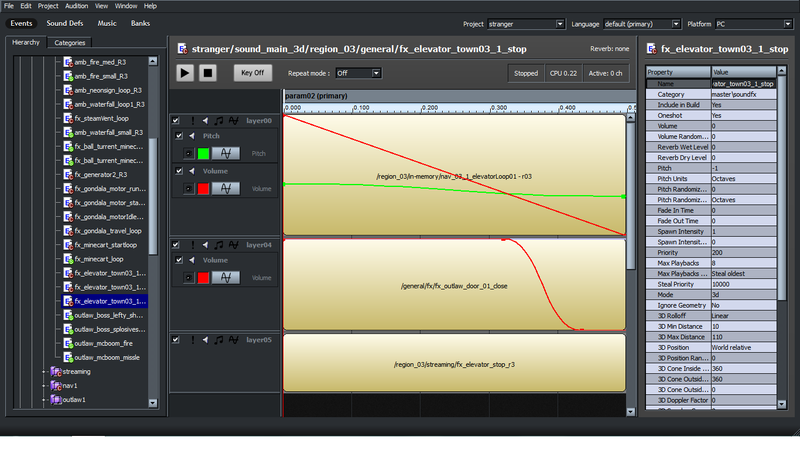Click the properties panel scroll-down arrow
Viewport: 800px width, 450px height.
(x=782, y=404)
